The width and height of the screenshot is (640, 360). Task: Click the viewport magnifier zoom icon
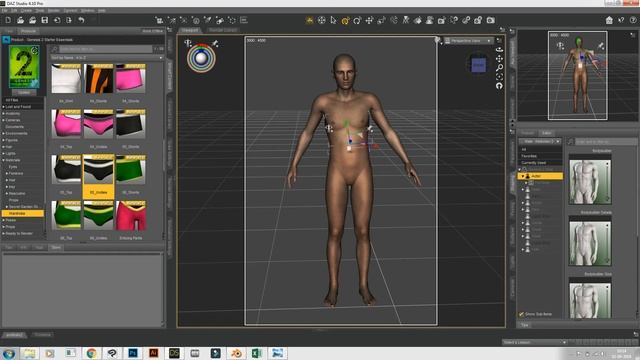pyautogui.click(x=499, y=67)
